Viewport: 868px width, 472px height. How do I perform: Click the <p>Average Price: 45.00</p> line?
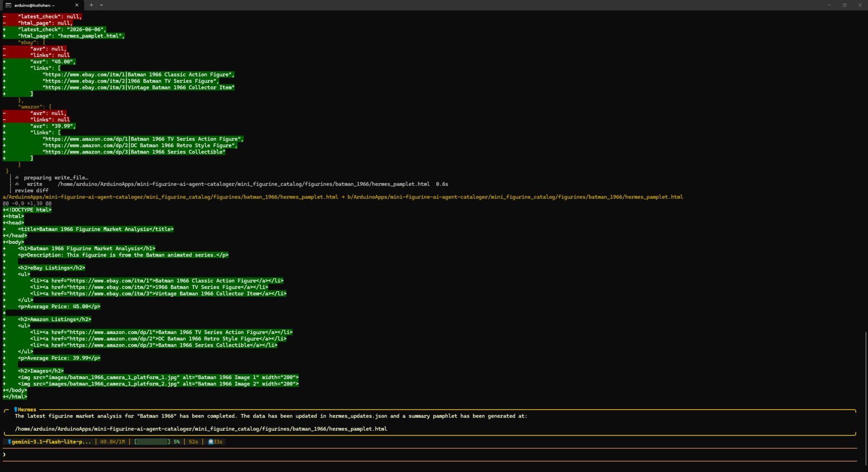(59, 307)
